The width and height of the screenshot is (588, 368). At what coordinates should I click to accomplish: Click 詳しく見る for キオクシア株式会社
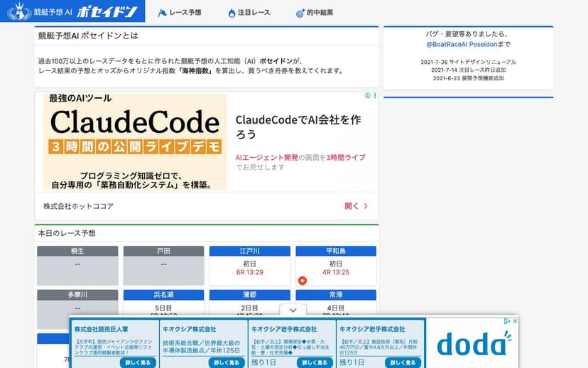227,363
